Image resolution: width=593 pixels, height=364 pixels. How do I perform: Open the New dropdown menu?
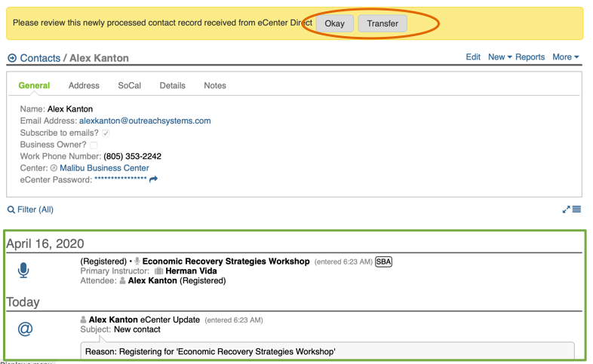pyautogui.click(x=499, y=57)
